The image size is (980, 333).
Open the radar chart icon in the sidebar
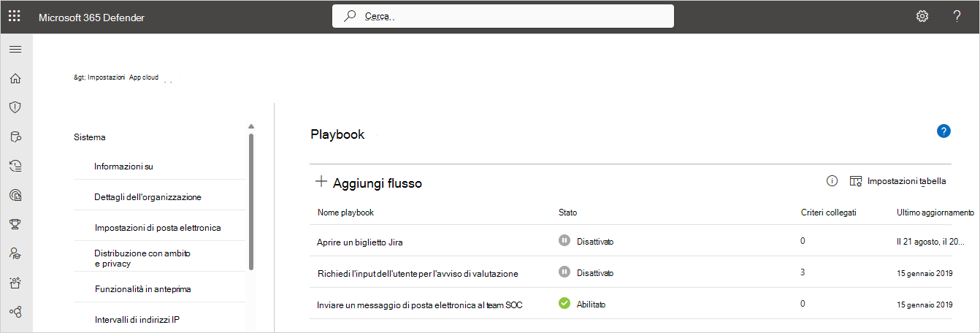pyautogui.click(x=15, y=195)
